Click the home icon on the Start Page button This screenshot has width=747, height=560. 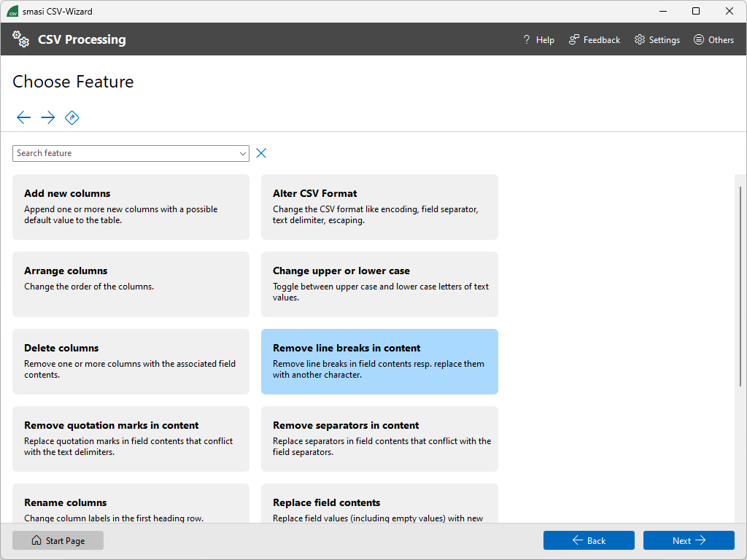[36, 540]
